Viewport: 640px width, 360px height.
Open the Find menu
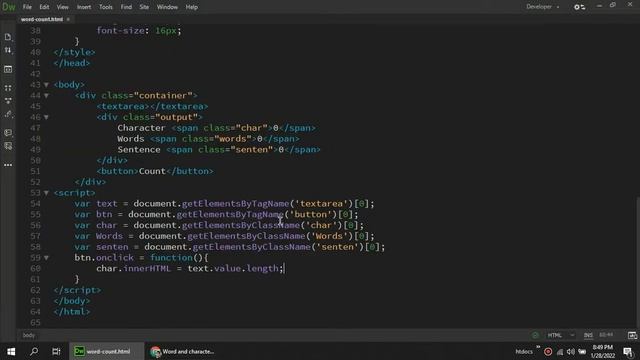pos(126,7)
